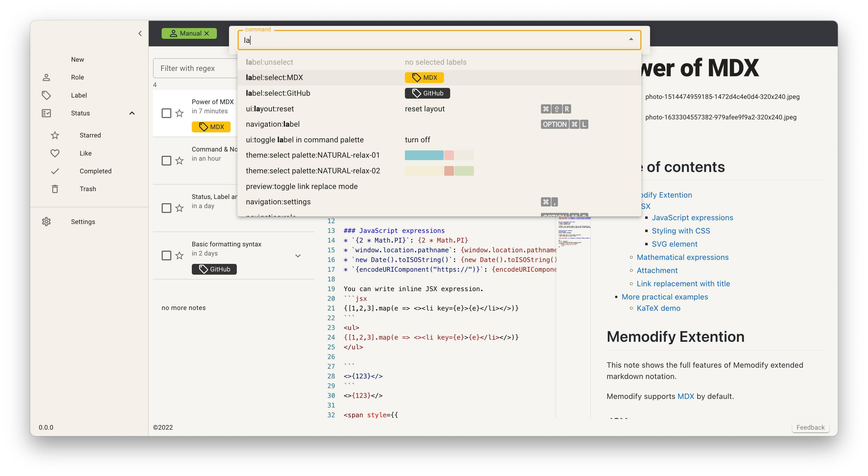
Task: Click the Starred status icon
Action: pyautogui.click(x=55, y=135)
